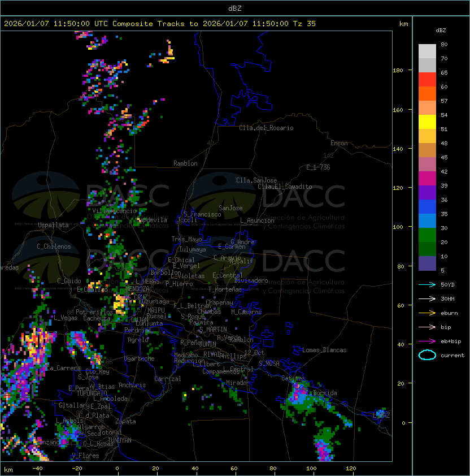Click the Cacheuta map label

coord(97,318)
